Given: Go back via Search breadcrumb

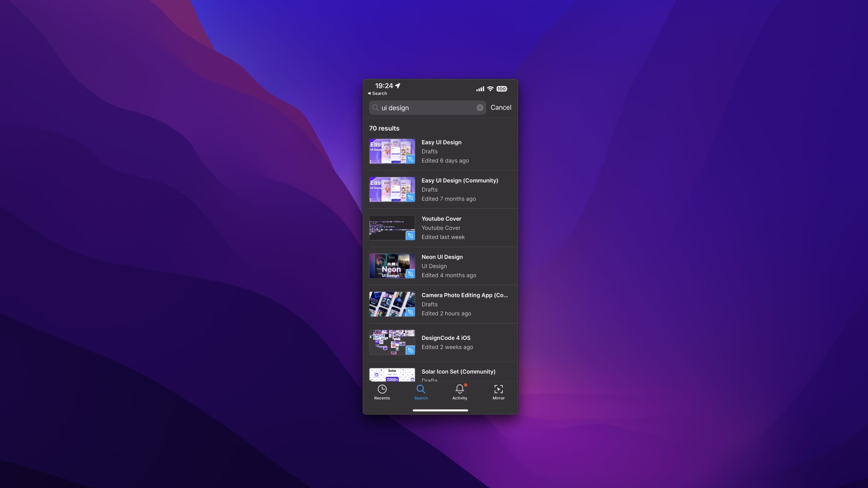Looking at the screenshot, I should click(x=377, y=94).
